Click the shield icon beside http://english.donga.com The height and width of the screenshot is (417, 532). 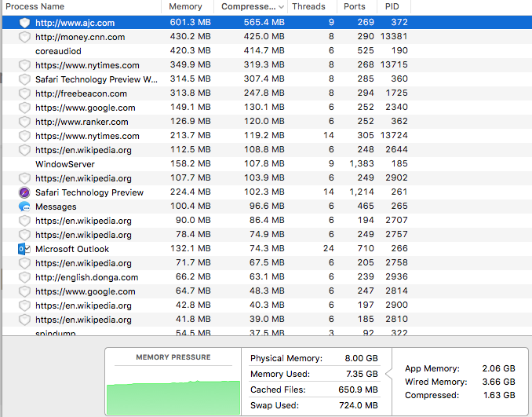(x=24, y=277)
